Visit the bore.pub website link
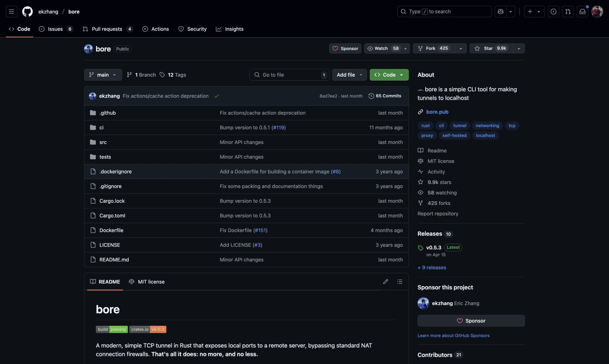 tap(437, 112)
